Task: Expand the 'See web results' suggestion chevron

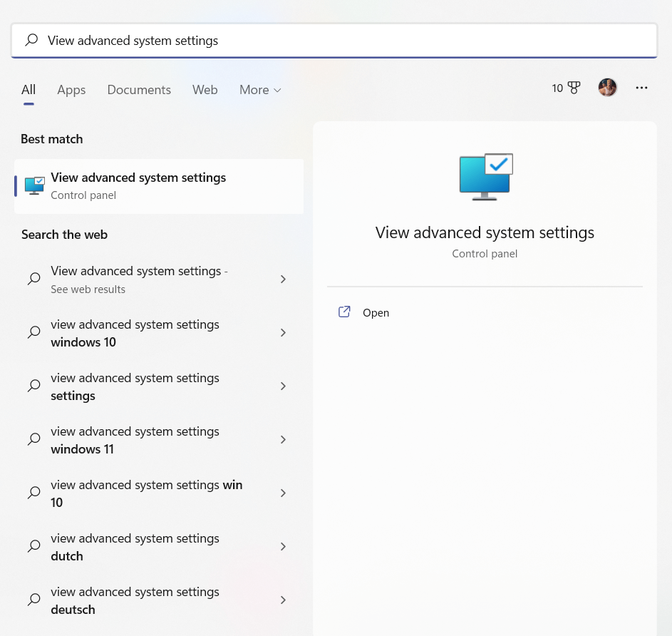Action: 283,279
